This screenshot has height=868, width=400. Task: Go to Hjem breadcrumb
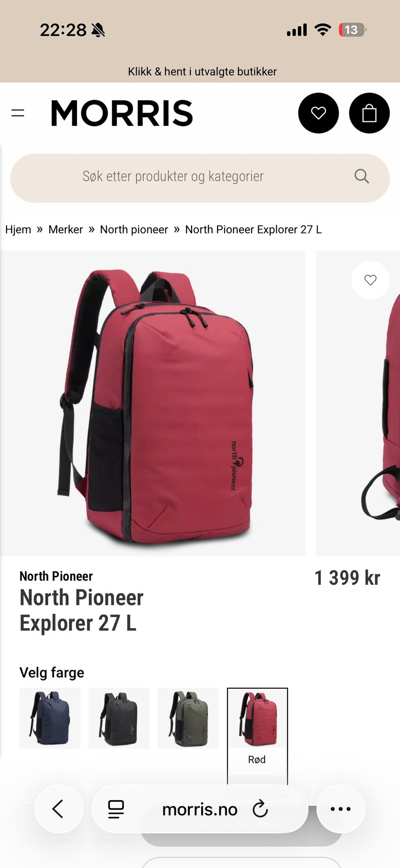pos(18,229)
